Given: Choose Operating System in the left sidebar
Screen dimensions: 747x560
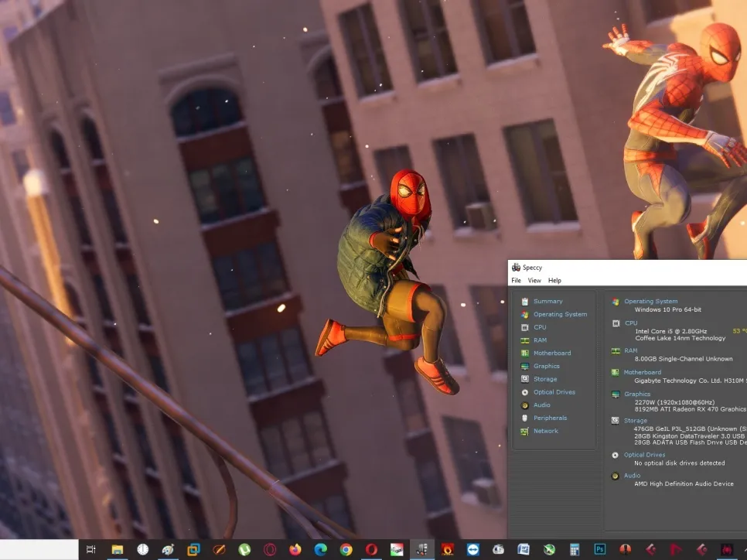Looking at the screenshot, I should pos(560,315).
